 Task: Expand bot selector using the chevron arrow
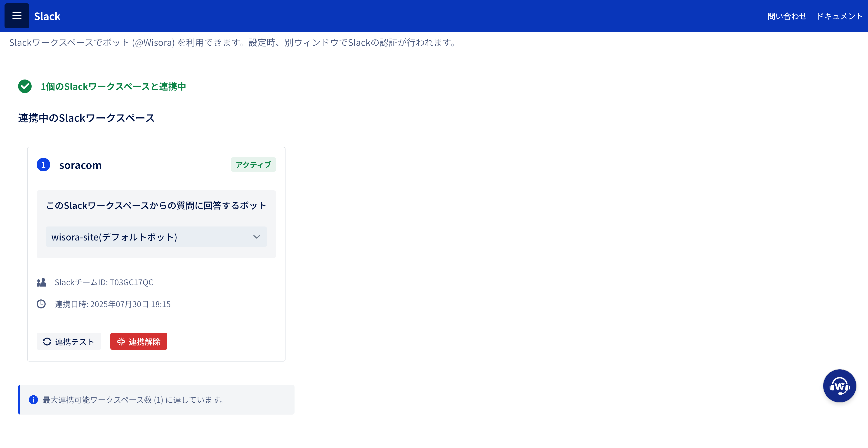click(257, 237)
